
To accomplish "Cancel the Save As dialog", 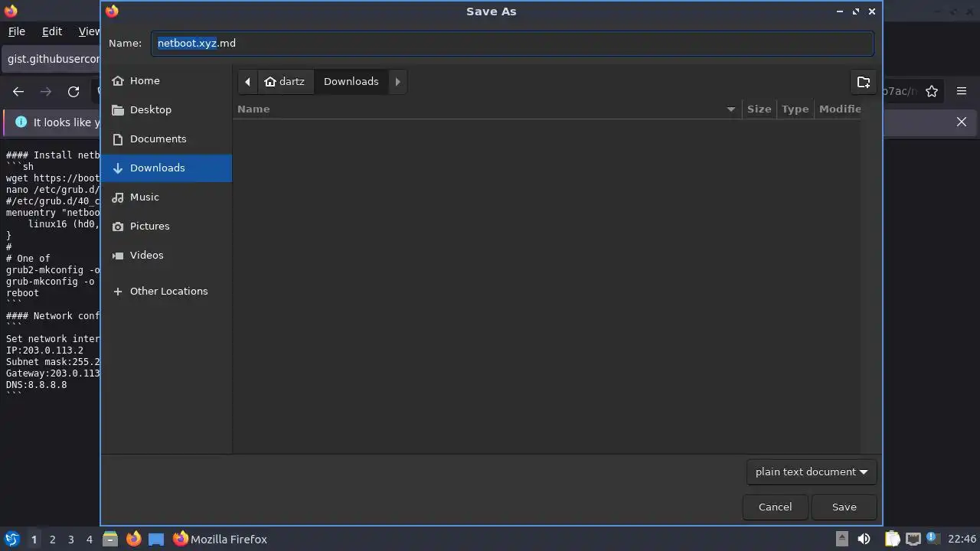I will pyautogui.click(x=775, y=507).
